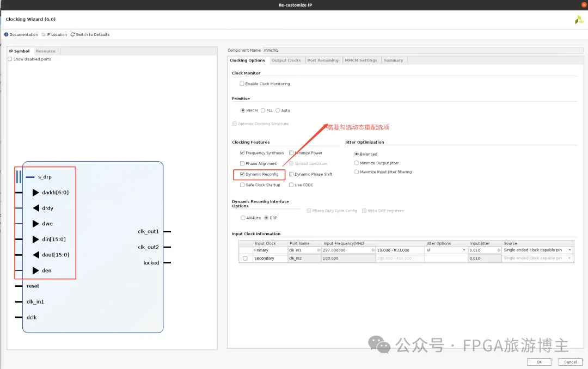
Task: Click the IP Location link
Action: tap(57, 34)
